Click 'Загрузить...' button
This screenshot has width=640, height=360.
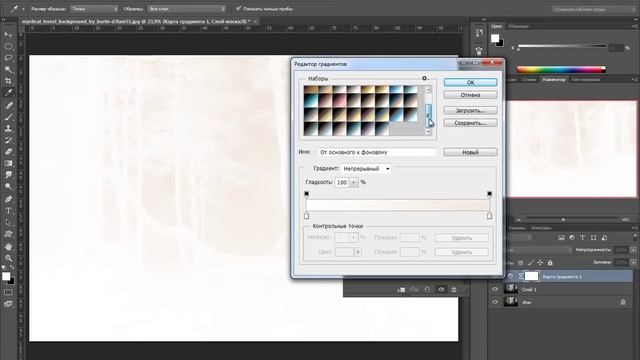tap(470, 111)
